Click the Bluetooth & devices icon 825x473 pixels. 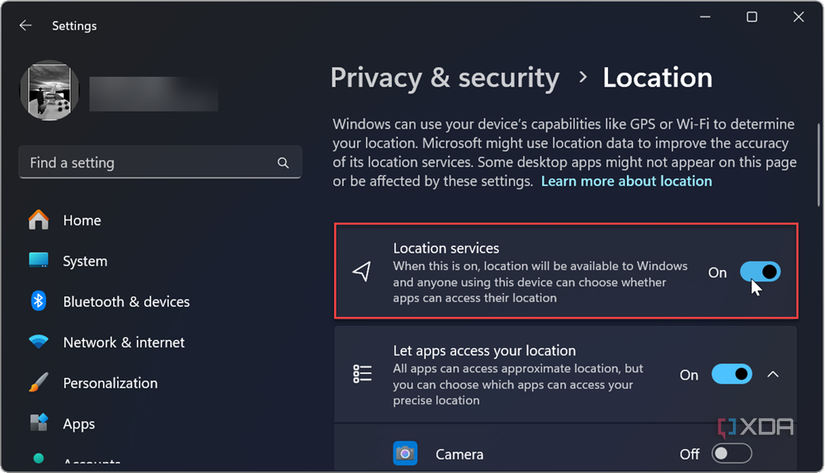tap(39, 301)
